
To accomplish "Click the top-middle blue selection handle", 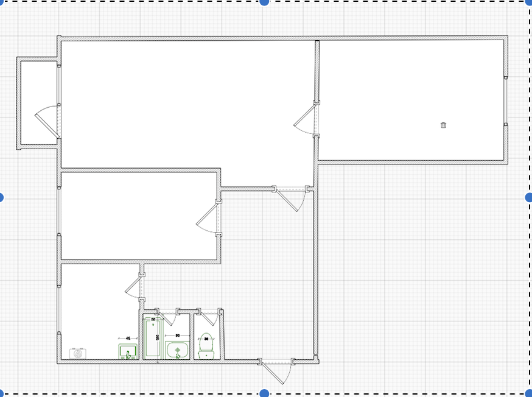I will click(x=264, y=2).
